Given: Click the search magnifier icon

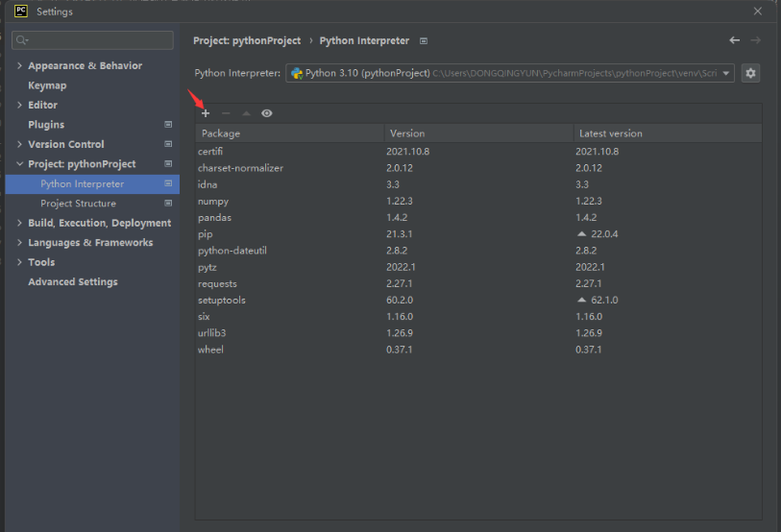Looking at the screenshot, I should 21,40.
